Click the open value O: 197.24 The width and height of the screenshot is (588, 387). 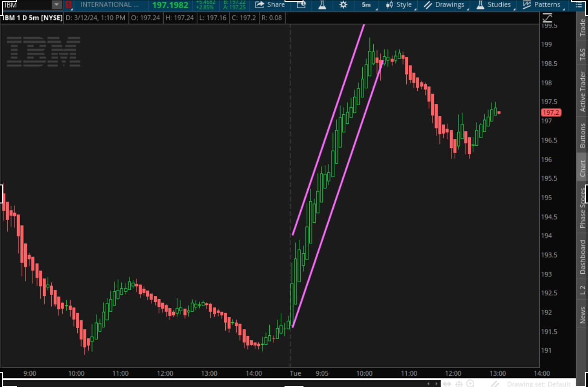click(x=145, y=18)
